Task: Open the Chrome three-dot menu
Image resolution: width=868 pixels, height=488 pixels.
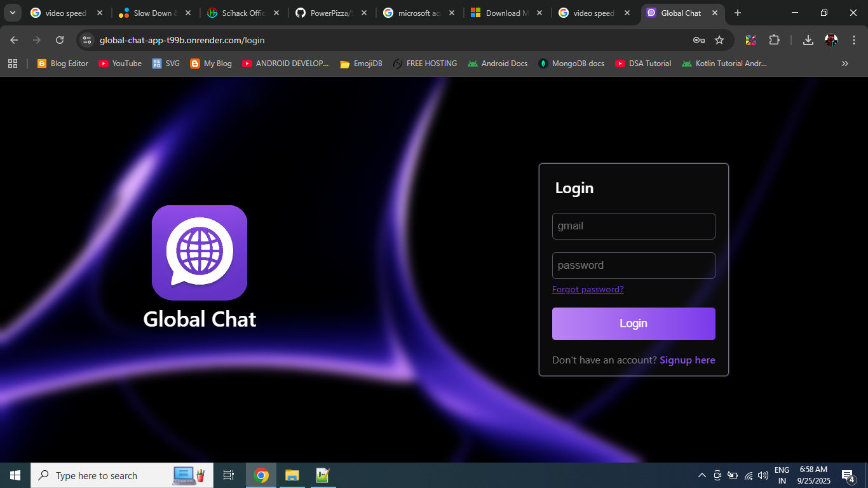Action: [x=855, y=39]
